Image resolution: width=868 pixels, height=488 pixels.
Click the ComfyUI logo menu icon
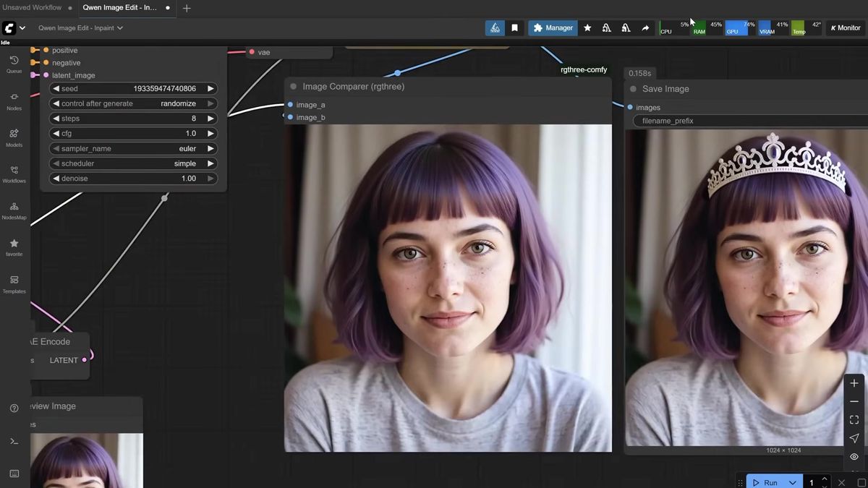point(9,28)
